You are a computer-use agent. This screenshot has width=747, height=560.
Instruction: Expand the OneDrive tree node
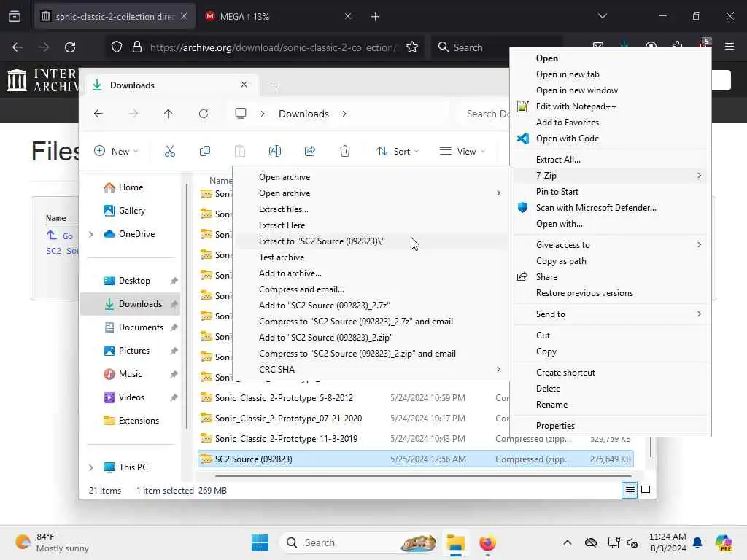[x=90, y=234]
